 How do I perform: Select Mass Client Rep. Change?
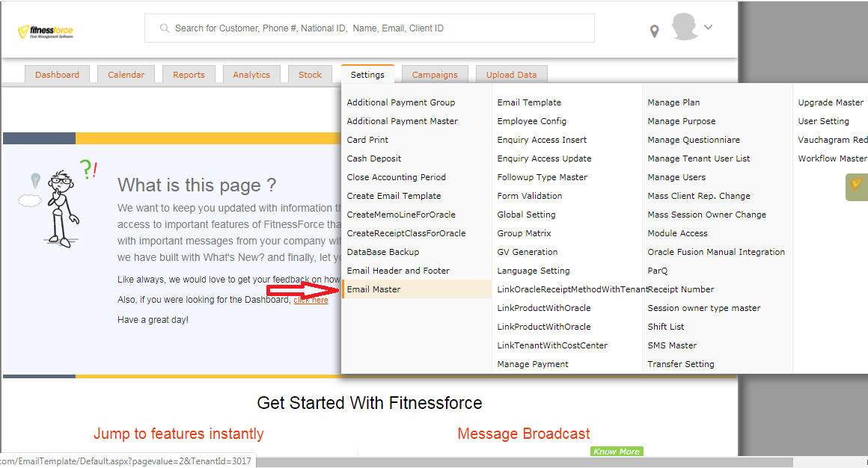click(x=699, y=197)
